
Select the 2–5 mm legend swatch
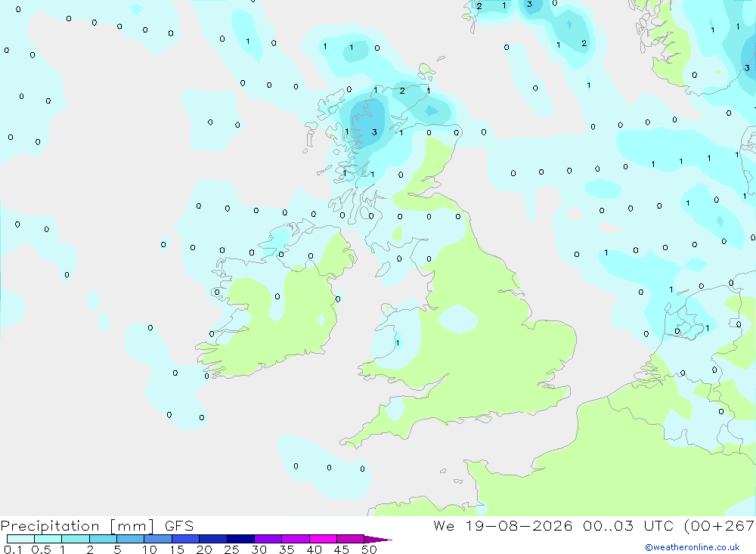[103, 539]
